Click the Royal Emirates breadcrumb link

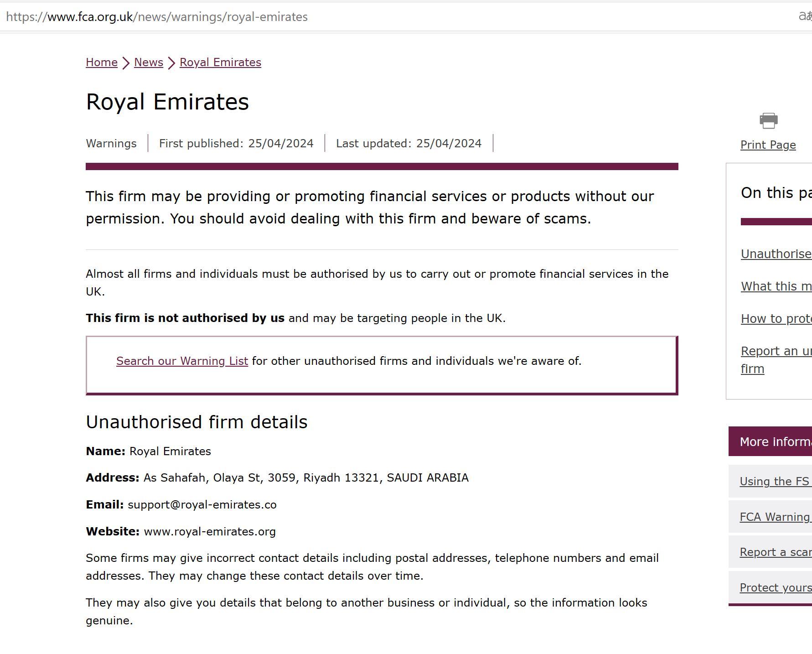coord(220,62)
